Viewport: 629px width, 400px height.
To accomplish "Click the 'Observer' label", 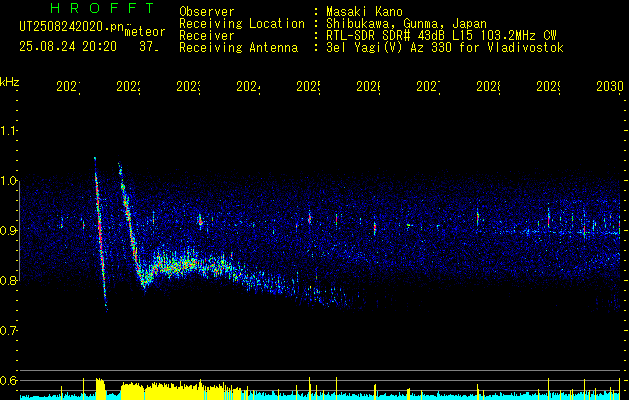I will (x=207, y=12).
